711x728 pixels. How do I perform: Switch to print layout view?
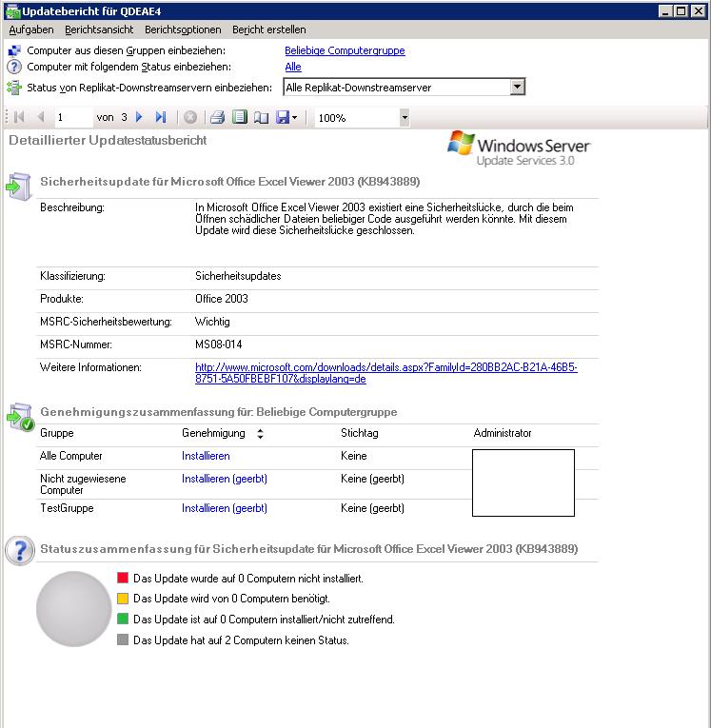click(x=239, y=117)
